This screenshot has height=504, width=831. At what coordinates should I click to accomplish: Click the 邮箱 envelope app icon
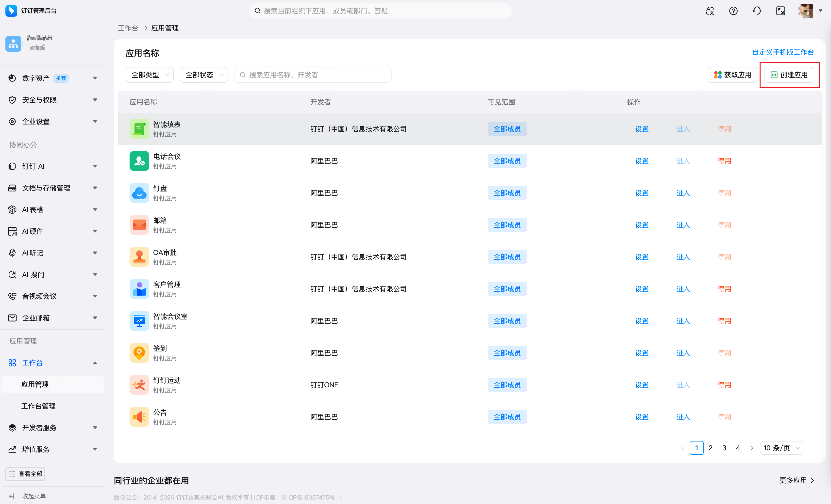139,225
